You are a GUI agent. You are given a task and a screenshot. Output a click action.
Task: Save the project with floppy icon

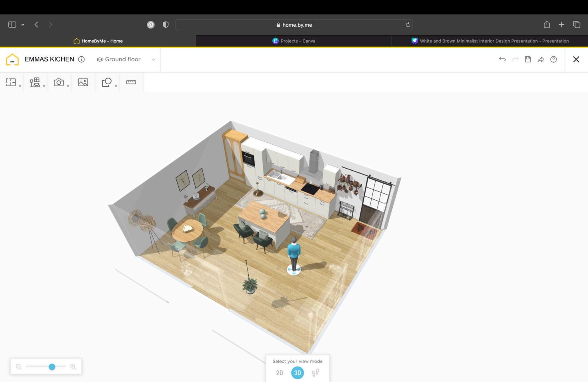(528, 60)
